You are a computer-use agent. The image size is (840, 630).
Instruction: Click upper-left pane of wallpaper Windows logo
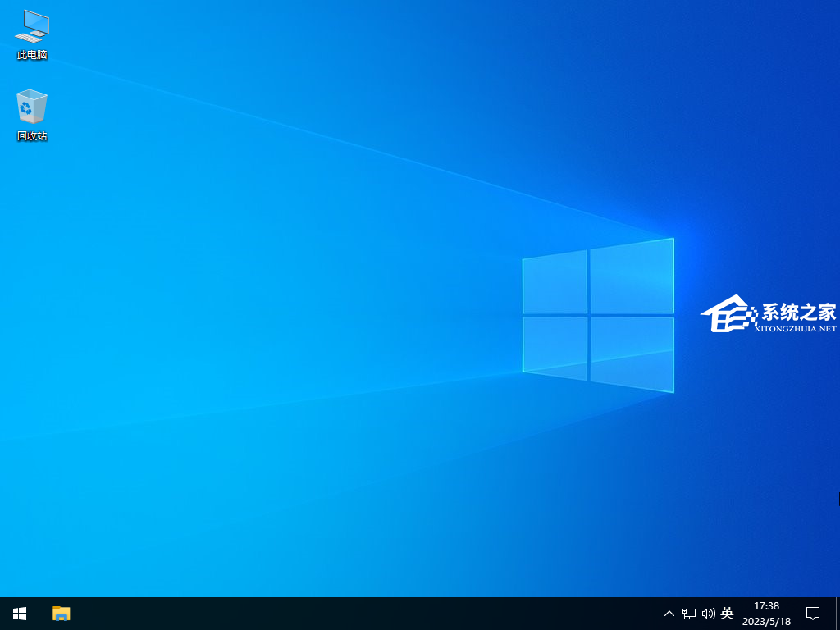555,281
